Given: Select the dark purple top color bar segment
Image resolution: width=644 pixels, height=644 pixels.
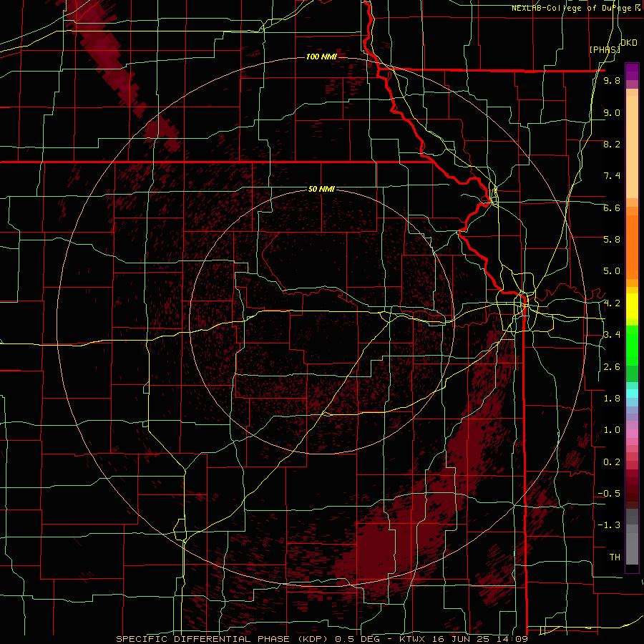Looking at the screenshot, I should [x=632, y=72].
